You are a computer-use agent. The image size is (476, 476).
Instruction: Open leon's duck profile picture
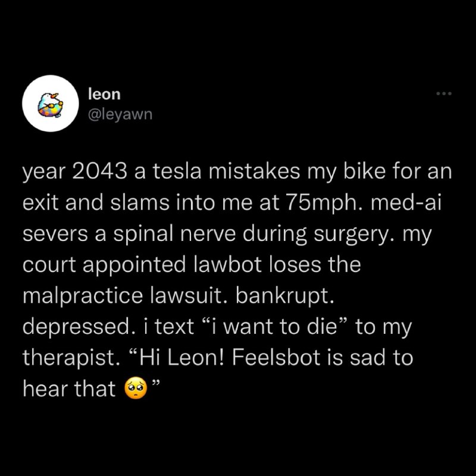51,103
